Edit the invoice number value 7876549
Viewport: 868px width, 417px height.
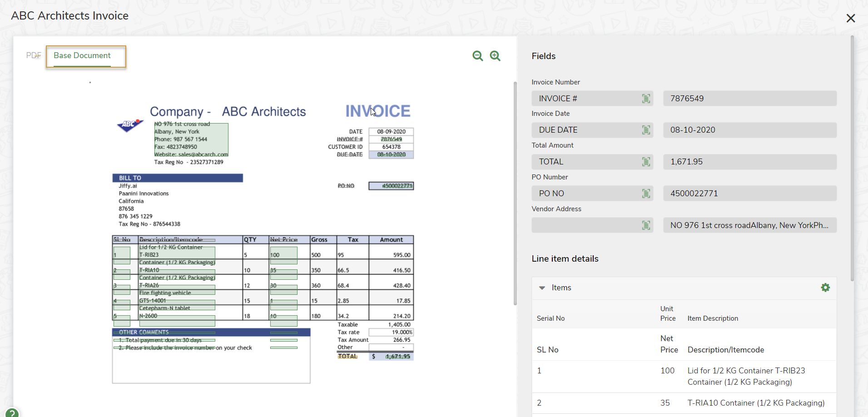[x=750, y=99]
